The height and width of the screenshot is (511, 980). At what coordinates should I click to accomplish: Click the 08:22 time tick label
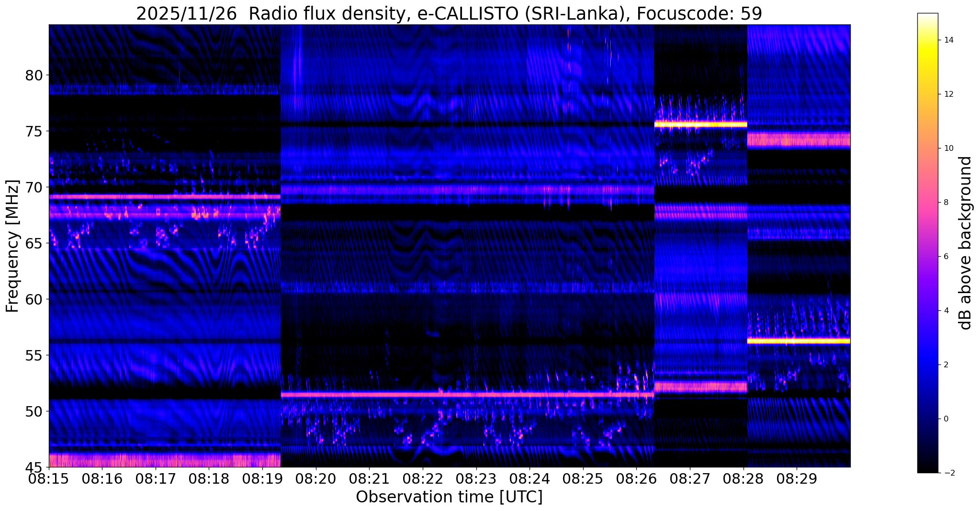(423, 478)
